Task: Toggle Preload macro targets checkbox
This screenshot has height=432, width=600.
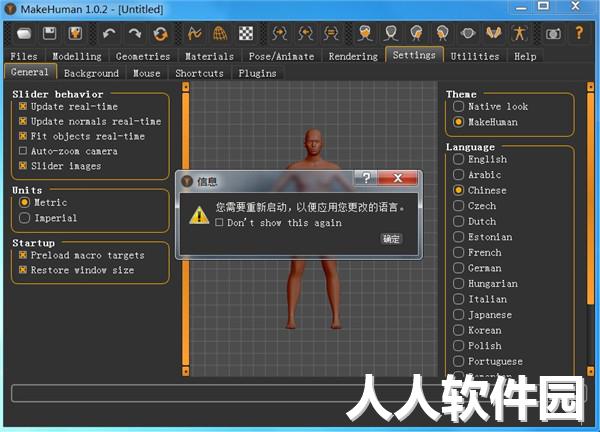Action: coord(23,254)
